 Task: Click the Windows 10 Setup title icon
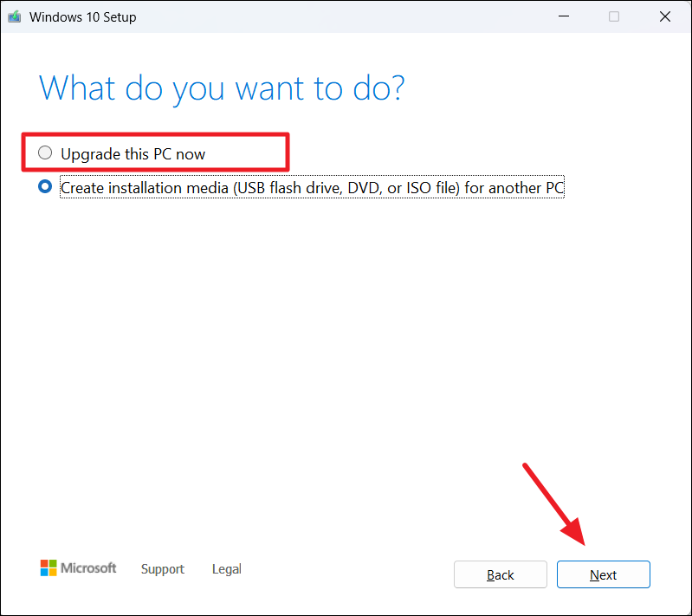(15, 16)
